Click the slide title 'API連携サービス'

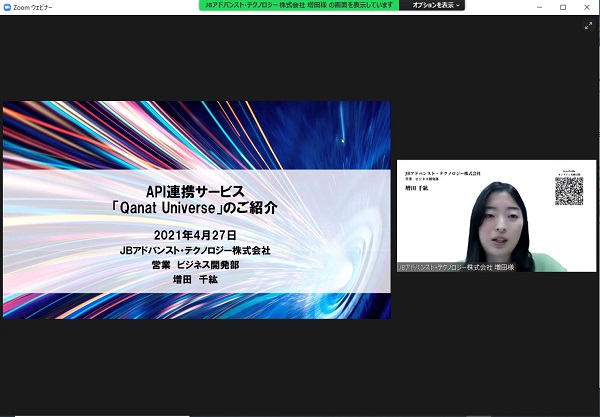[195, 191]
